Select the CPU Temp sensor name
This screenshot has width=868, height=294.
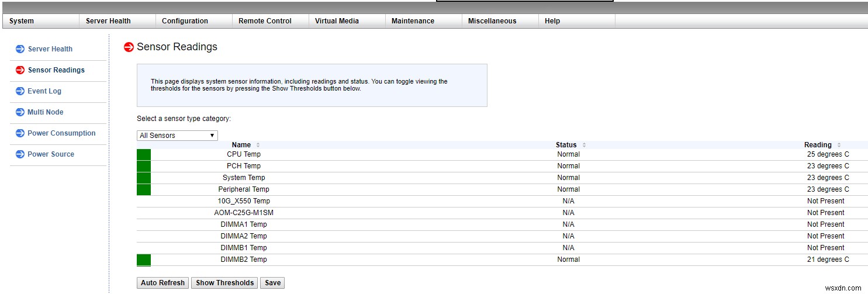coord(244,154)
